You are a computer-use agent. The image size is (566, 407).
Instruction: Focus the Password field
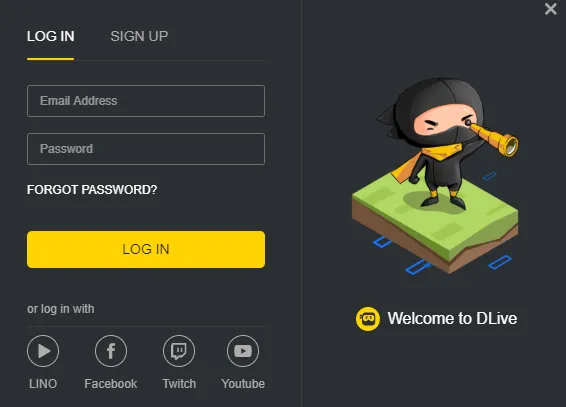point(146,149)
